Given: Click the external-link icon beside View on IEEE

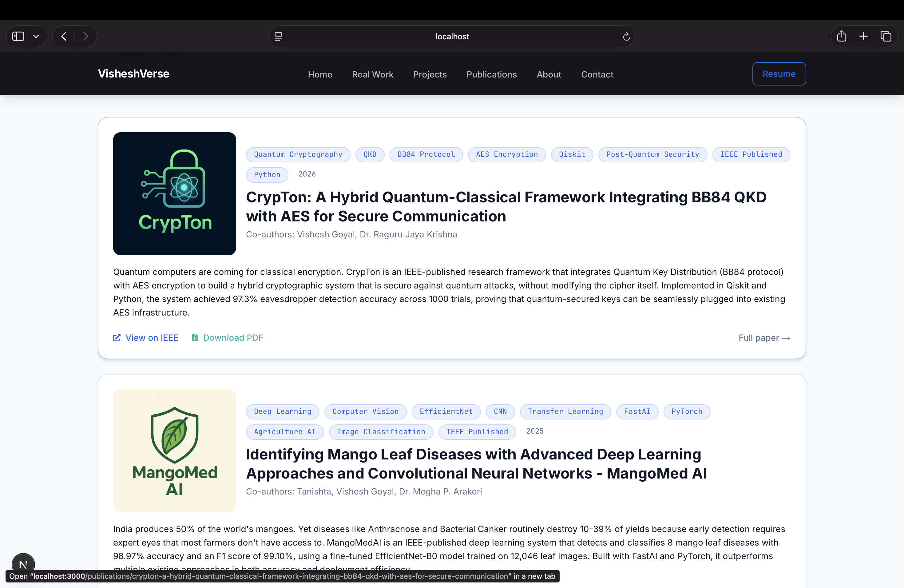Looking at the screenshot, I should 117,338.
